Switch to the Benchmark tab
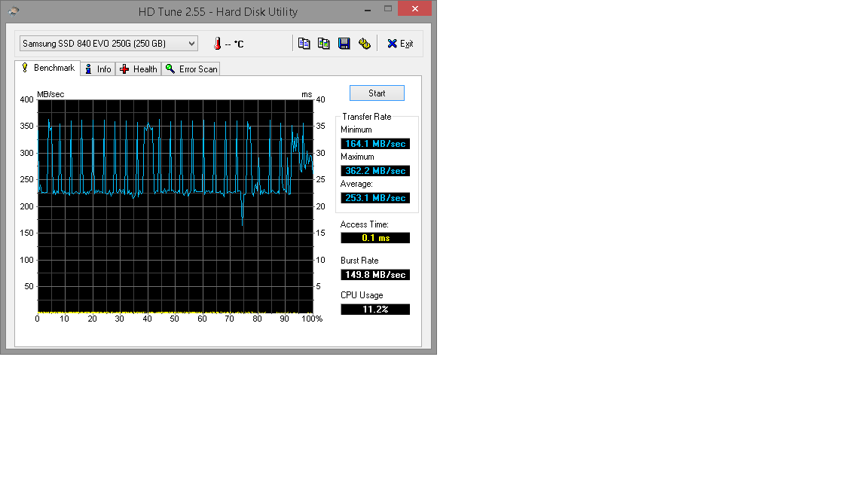Image resolution: width=868 pixels, height=488 pixels. tap(47, 68)
